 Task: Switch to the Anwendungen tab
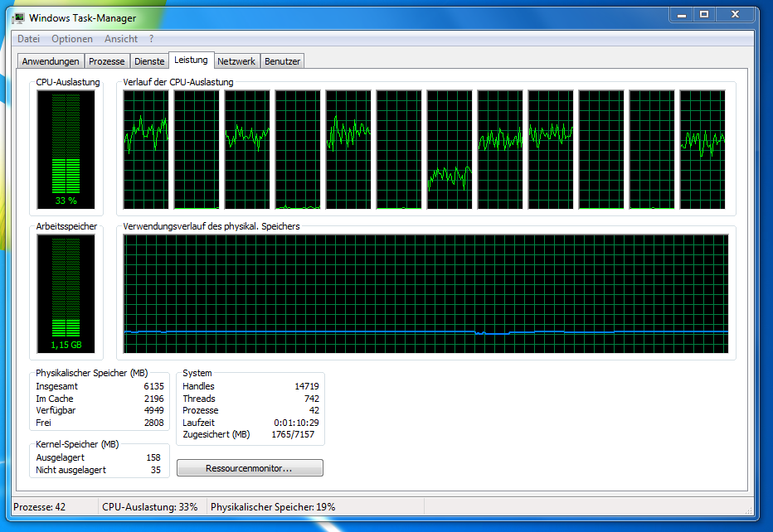(51, 60)
